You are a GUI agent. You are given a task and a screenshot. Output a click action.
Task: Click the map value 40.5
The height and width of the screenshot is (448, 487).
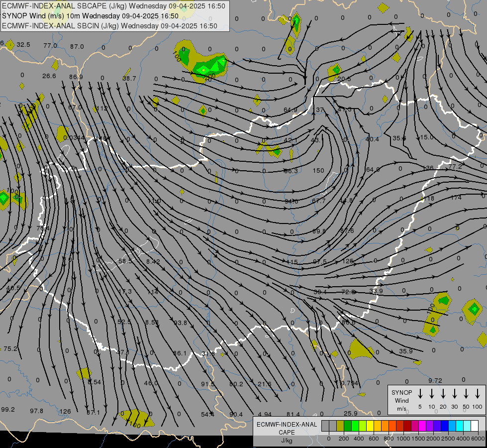(x=13, y=288)
